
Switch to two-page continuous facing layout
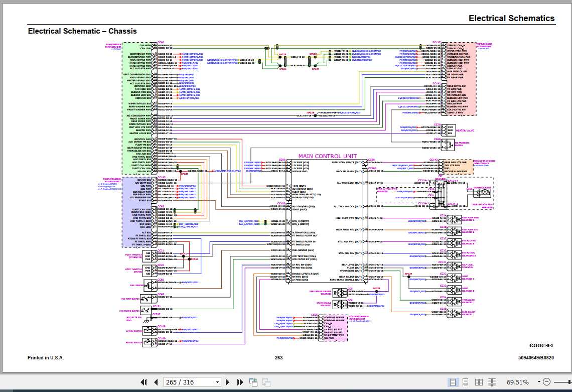pyautogui.click(x=492, y=382)
